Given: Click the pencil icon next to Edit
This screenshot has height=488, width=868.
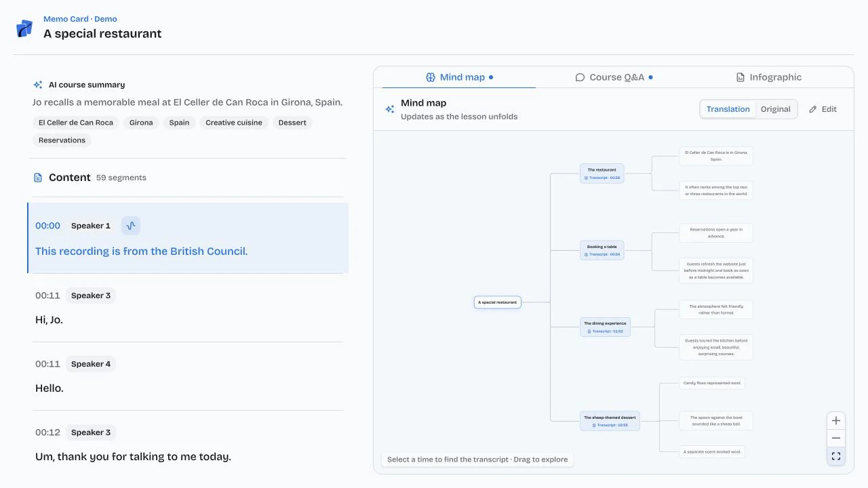Looking at the screenshot, I should point(813,109).
